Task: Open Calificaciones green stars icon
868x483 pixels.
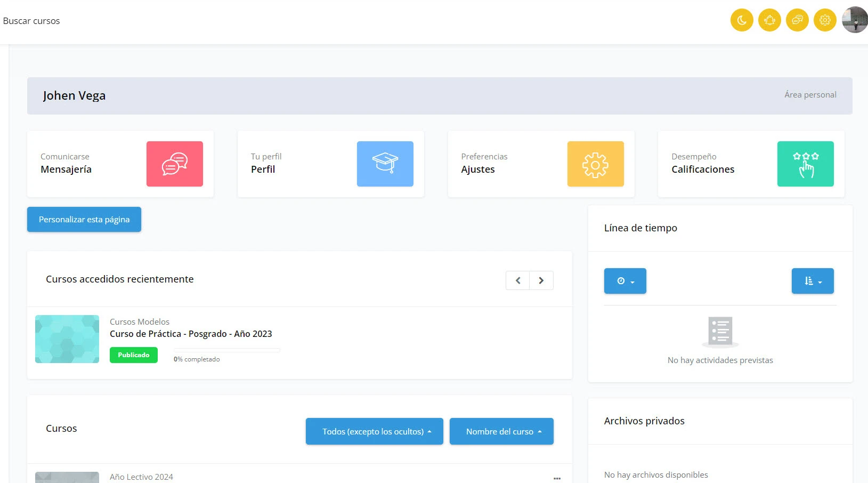Action: tap(805, 164)
